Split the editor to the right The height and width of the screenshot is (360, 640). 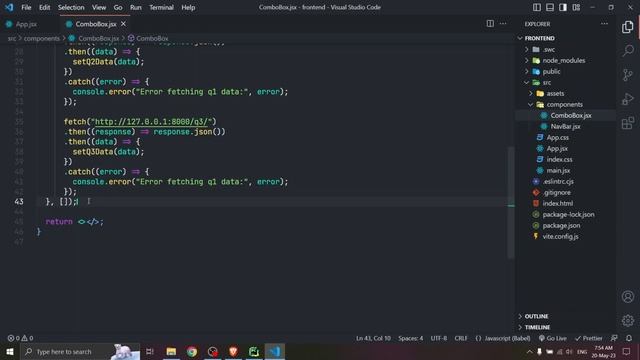pyautogui.click(x=490, y=24)
